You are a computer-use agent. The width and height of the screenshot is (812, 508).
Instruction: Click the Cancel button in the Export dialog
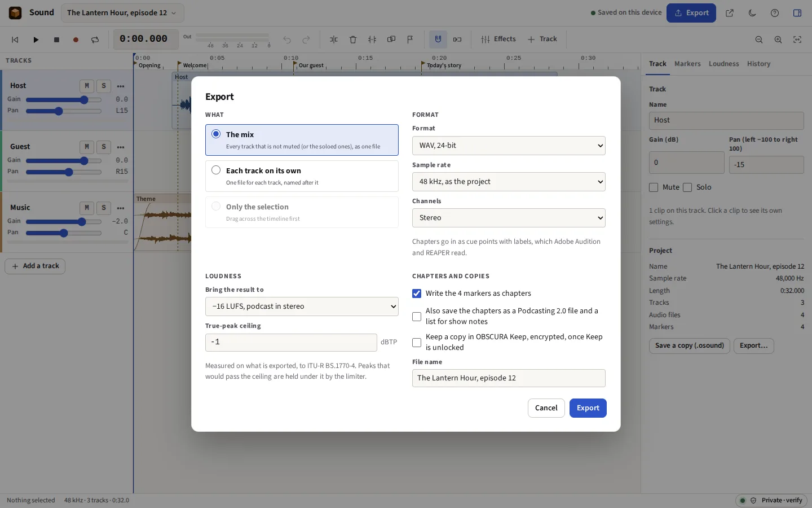click(546, 408)
